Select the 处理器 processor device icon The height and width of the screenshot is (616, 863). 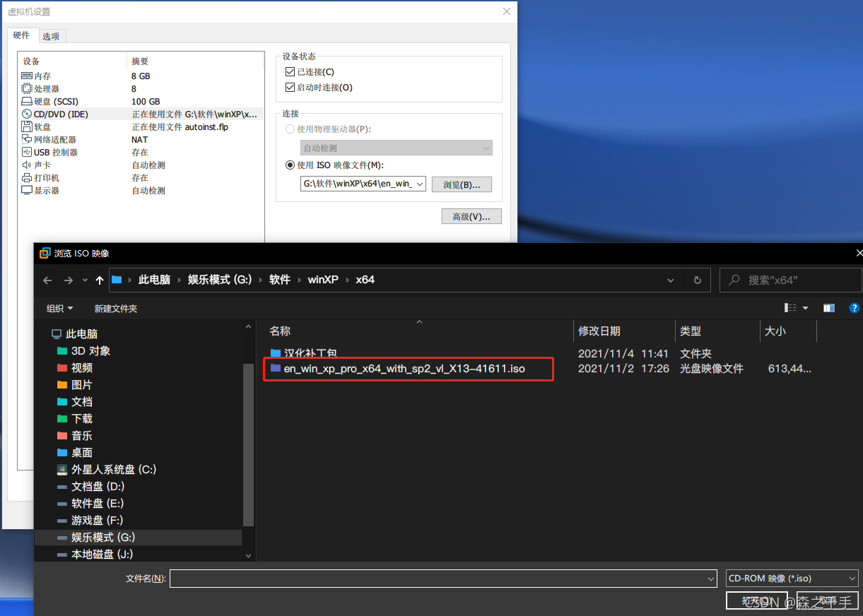[x=27, y=89]
